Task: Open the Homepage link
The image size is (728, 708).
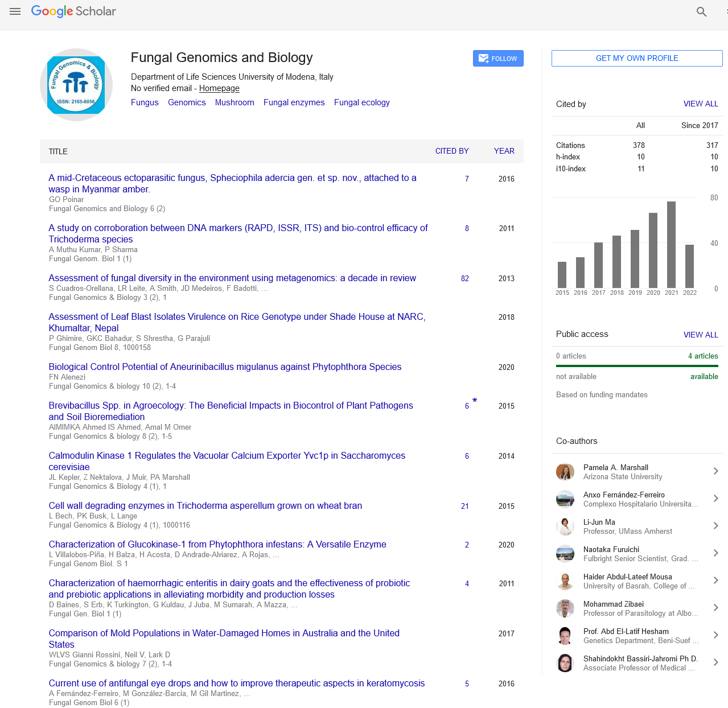Action: [219, 88]
